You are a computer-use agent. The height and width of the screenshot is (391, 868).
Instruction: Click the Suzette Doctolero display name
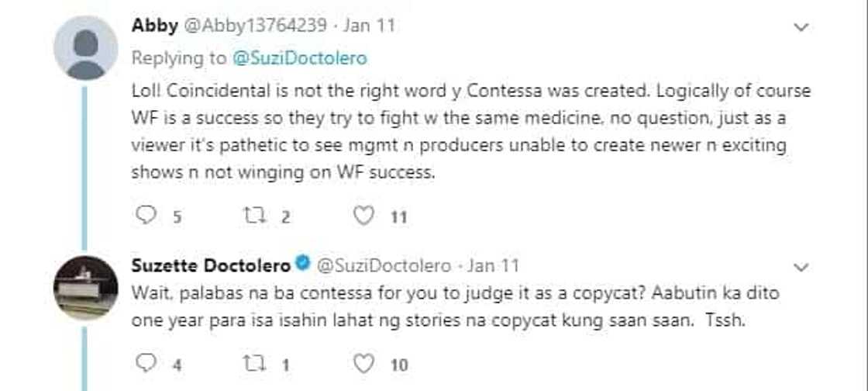[x=211, y=265]
